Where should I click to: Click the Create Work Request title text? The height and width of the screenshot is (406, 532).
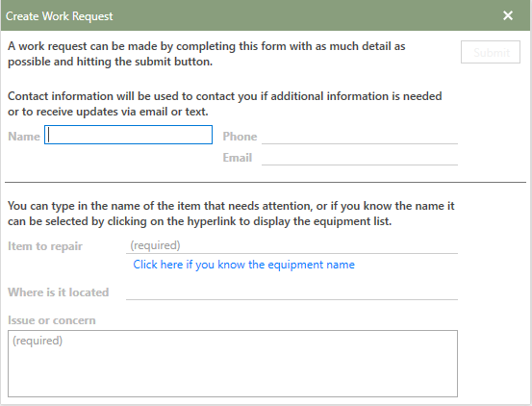coord(59,16)
